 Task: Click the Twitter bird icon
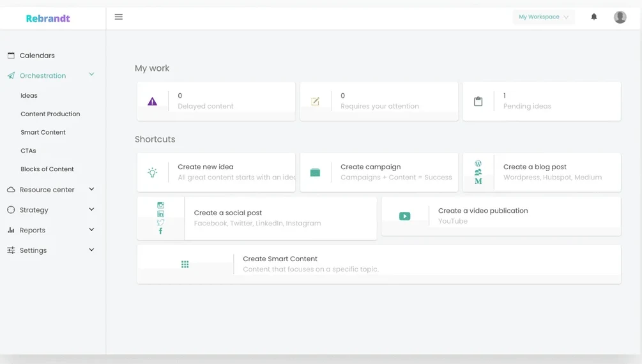(160, 222)
